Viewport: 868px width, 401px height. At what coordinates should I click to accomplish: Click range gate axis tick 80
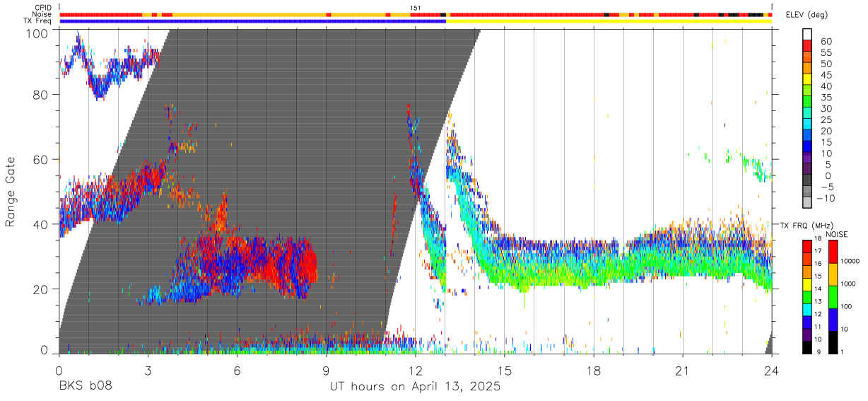point(42,95)
